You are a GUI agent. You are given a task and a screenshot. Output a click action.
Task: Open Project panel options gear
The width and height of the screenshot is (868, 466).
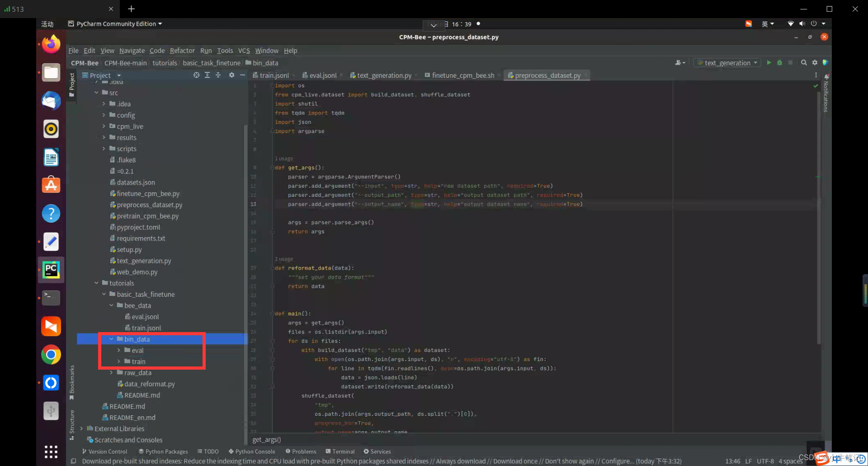(231, 75)
